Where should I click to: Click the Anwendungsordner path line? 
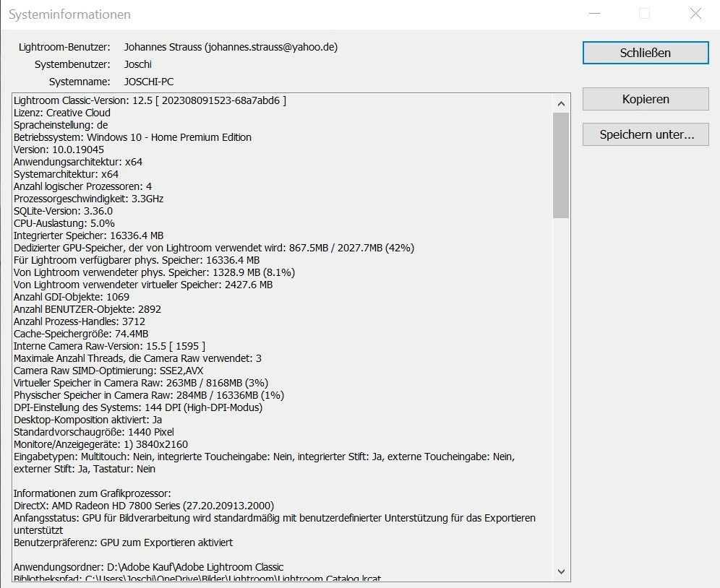coord(148,567)
